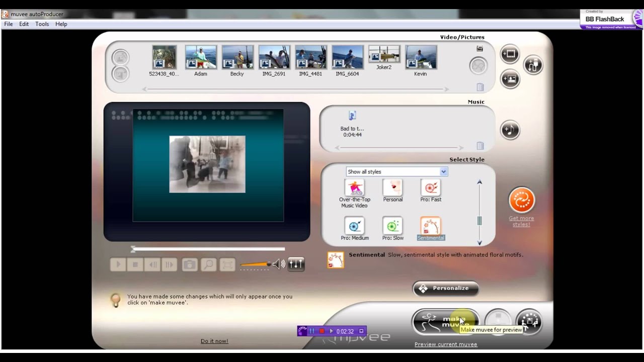644x362 pixels.
Task: Click the Add Pictures button
Action: coord(510,79)
